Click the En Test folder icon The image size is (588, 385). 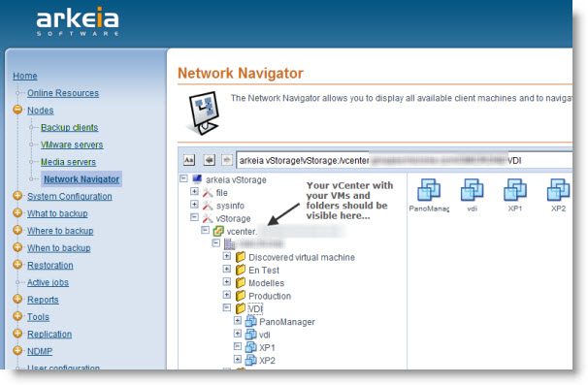click(241, 270)
